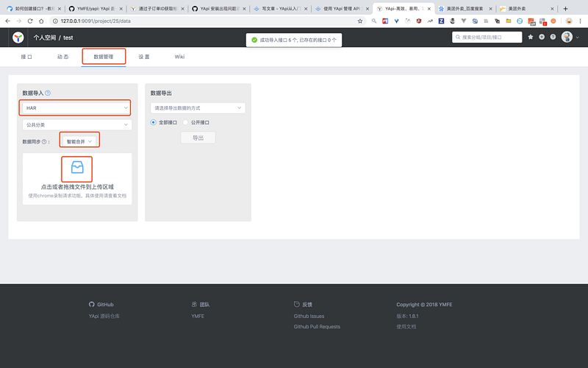Click the 成功导入接口 success notification

click(293, 40)
